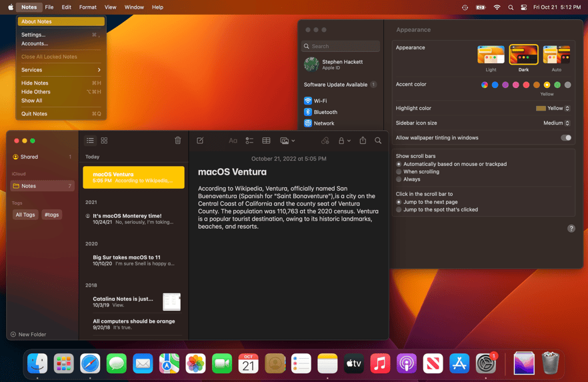Screen dimensions: 588x382
Task: Click New Folder in Notes sidebar
Action: pos(28,335)
